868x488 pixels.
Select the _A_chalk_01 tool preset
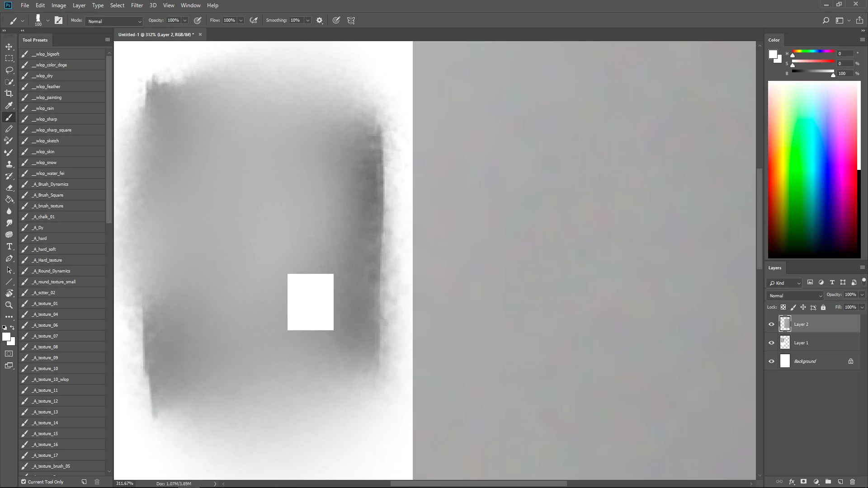tap(43, 217)
